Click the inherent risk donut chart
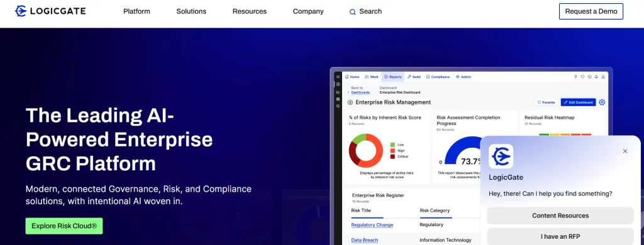644x245 pixels. point(366,150)
